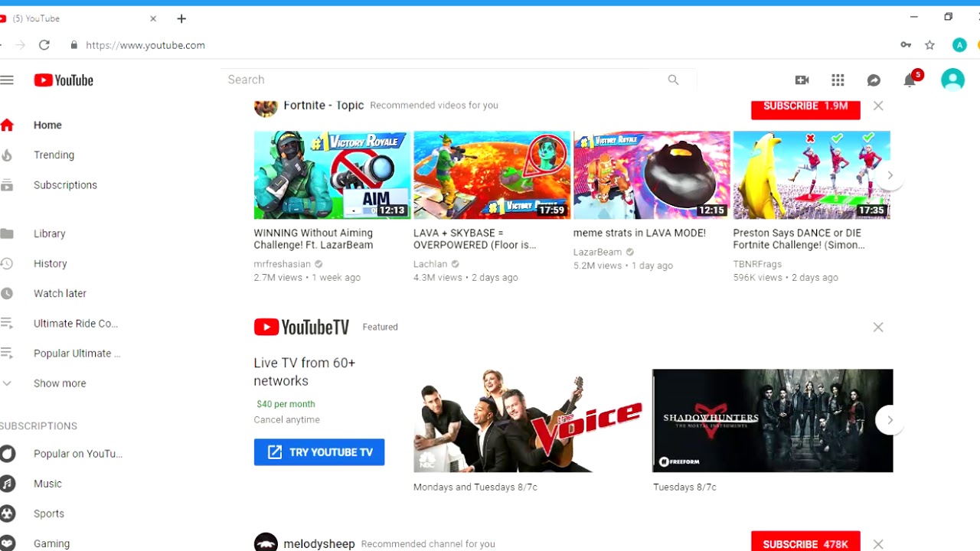Click the Subscriptions sidebar icon
980x551 pixels.
coord(7,184)
